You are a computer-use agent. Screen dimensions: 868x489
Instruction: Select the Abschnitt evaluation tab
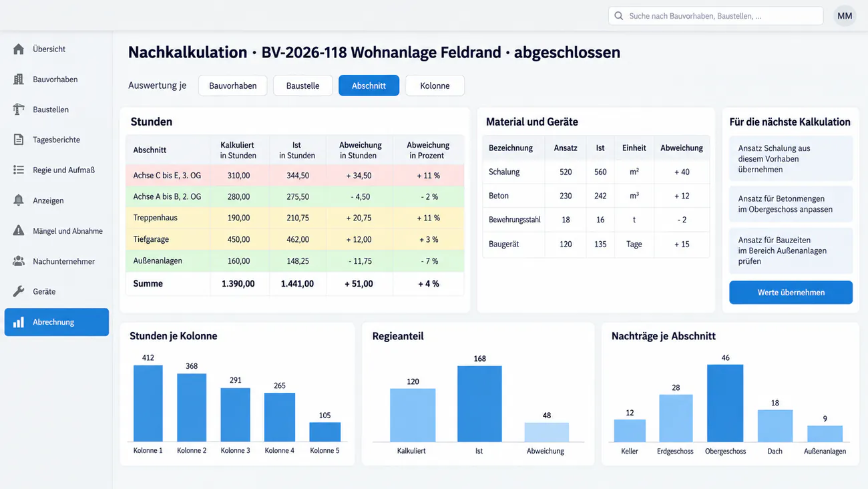click(x=369, y=86)
